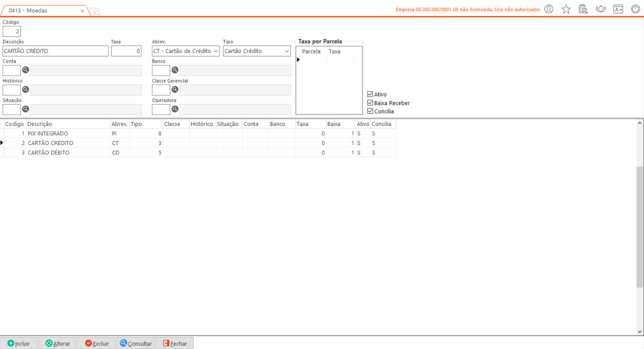Open a new tab with plus button

(95, 11)
